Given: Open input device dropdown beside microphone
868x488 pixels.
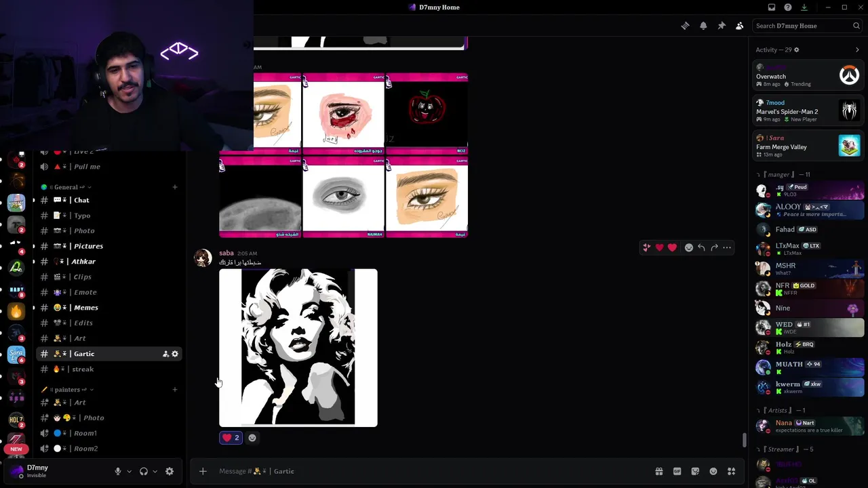Looking at the screenshot, I should tap(129, 471).
